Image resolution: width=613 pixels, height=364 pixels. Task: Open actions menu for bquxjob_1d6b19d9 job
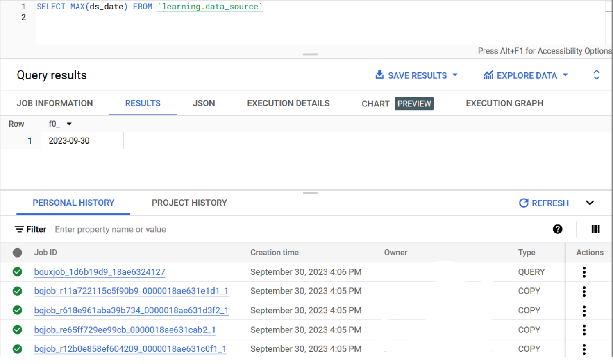[584, 272]
